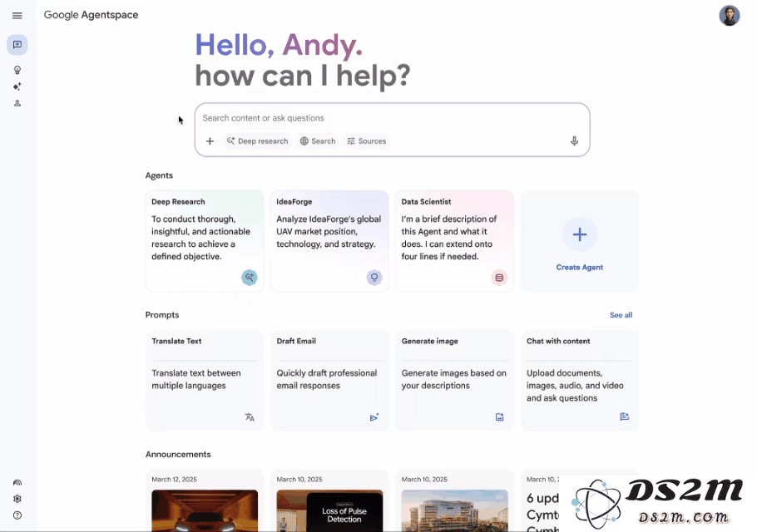
Task: Click the rainbow-shaped icon above settings
Action: point(17,482)
